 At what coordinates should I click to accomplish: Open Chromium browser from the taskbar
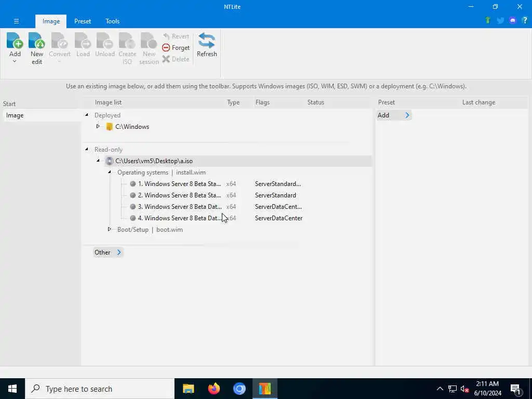tap(239, 389)
